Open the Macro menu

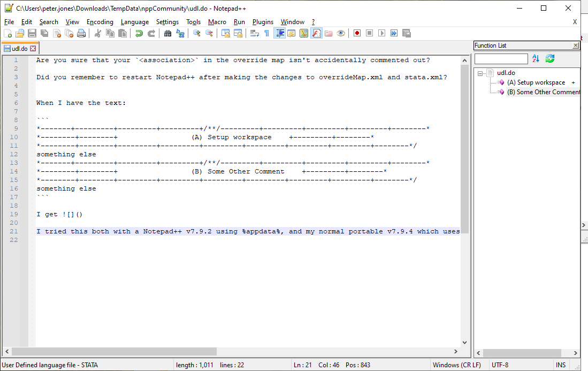[x=217, y=22]
